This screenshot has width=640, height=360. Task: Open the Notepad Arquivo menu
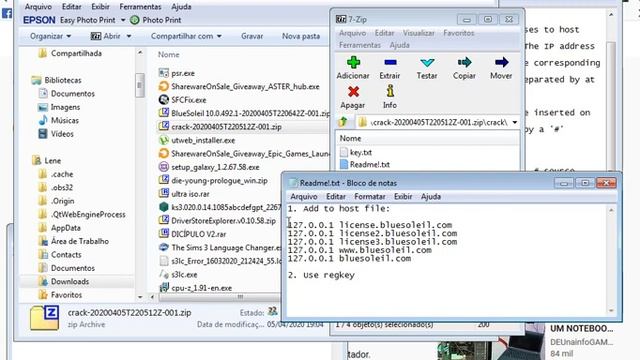pos(304,197)
